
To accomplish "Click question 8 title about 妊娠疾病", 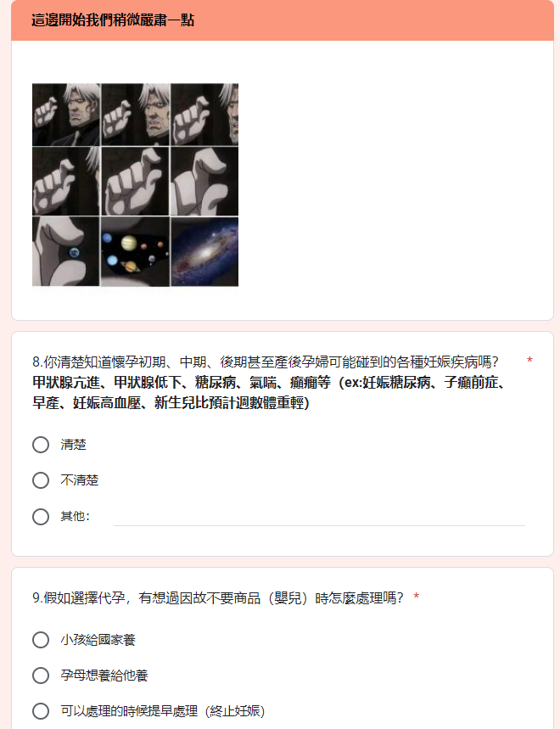I will click(266, 362).
